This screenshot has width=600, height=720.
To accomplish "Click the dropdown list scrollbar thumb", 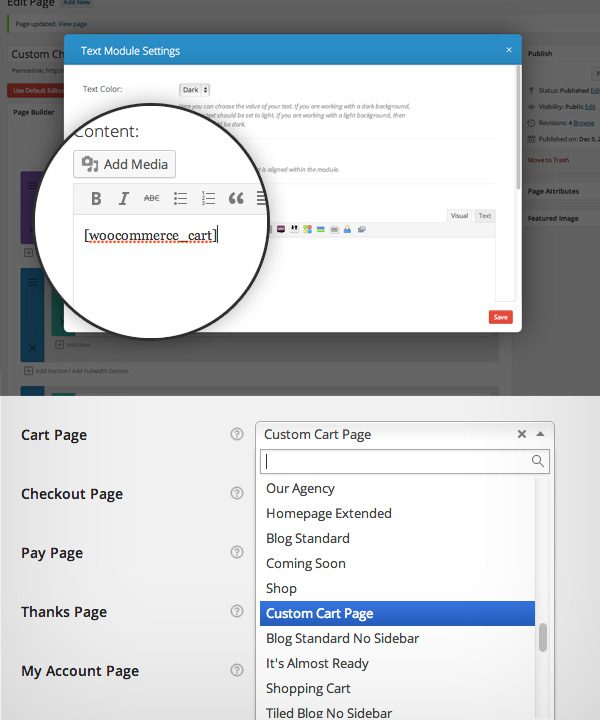I will coord(543,637).
